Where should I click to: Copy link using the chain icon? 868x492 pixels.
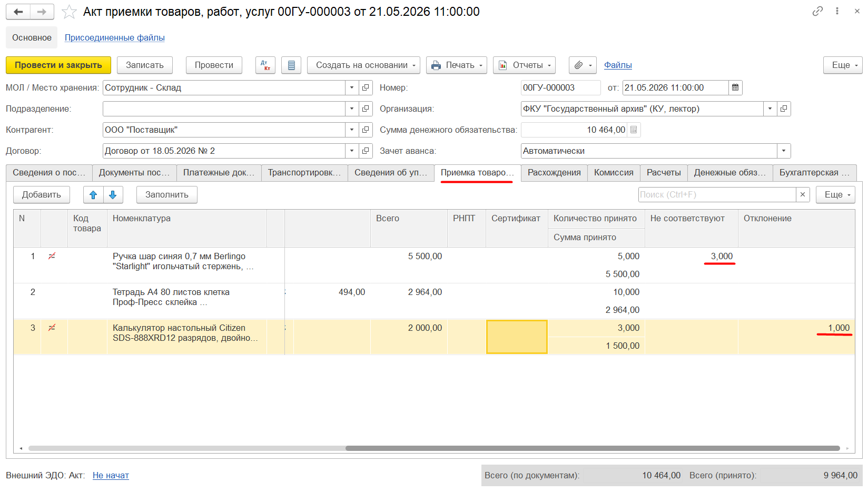click(x=817, y=11)
